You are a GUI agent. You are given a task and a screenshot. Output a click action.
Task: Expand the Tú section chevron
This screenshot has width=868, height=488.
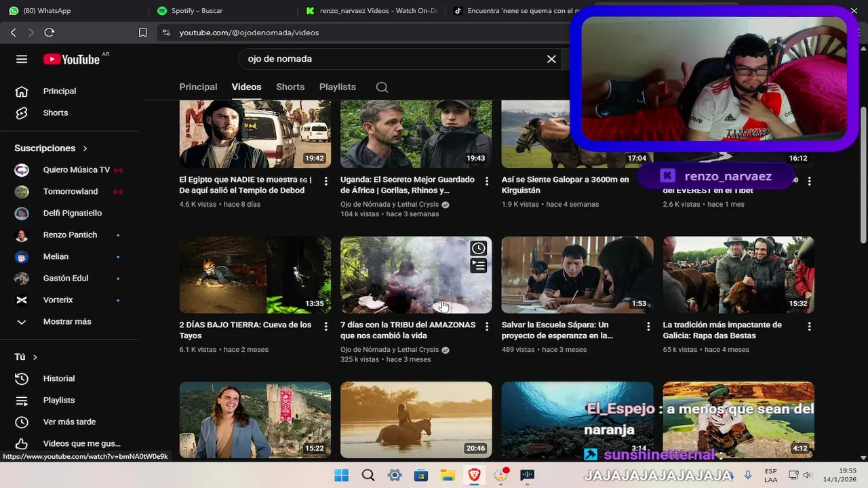[35, 357]
